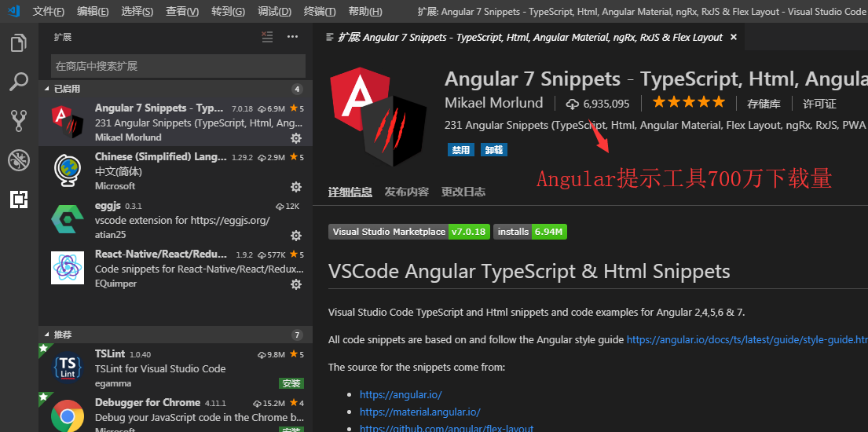868x432 pixels.
Task: Click the large Angular Snippets logo
Action: 378,117
